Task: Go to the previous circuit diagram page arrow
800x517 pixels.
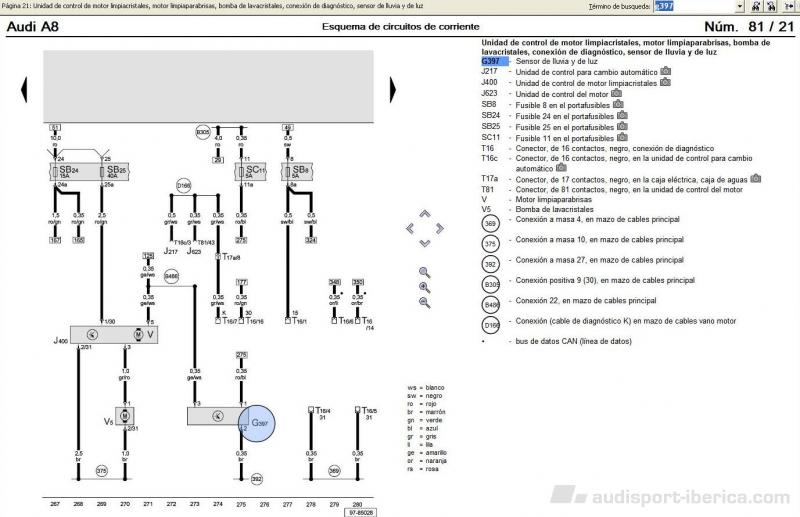Action: tap(24, 89)
